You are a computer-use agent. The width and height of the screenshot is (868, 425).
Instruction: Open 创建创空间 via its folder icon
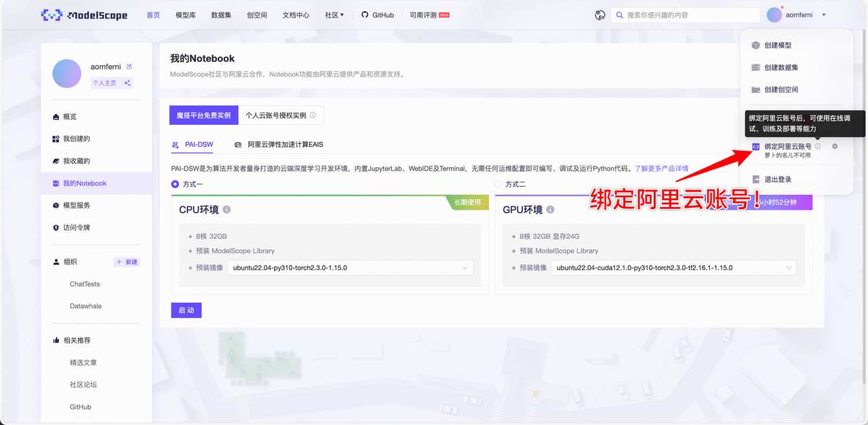click(757, 90)
